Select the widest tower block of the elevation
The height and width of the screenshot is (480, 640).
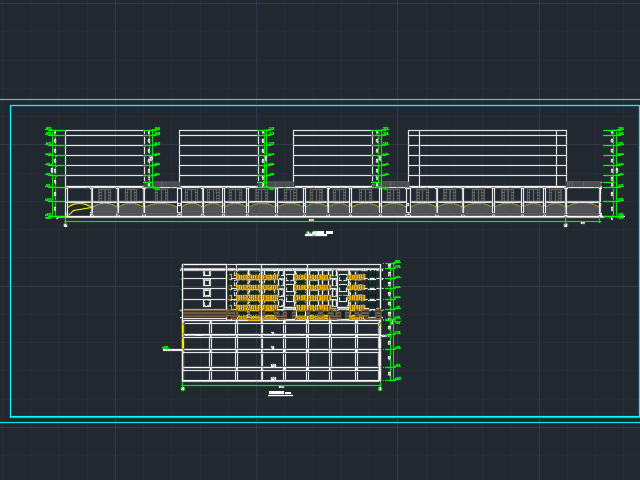click(487, 158)
